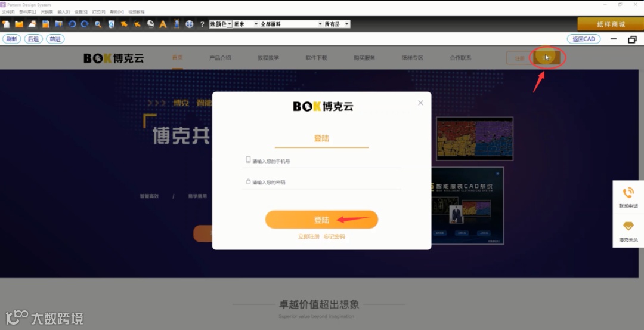Click the 教程教学 nav tab
The height and width of the screenshot is (330, 644).
coord(268,58)
